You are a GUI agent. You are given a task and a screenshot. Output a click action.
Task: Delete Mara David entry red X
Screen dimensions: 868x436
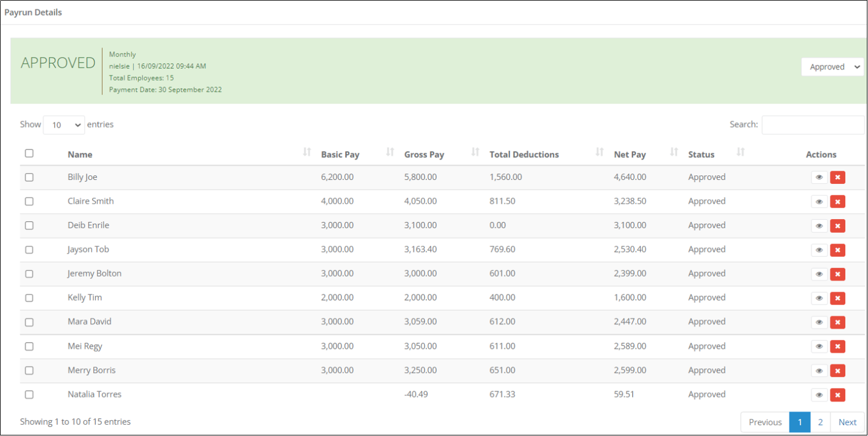click(x=837, y=322)
